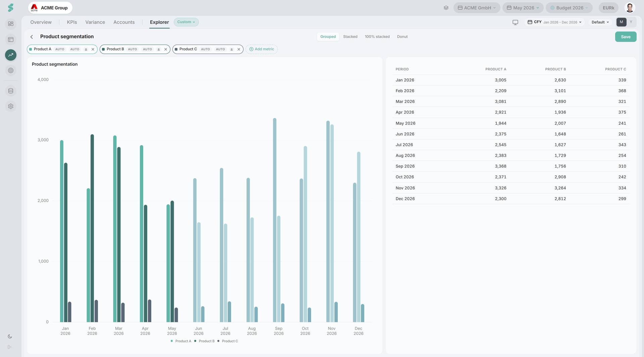
Task: Go back using arrow beside Product segmentation
Action: pos(32,37)
